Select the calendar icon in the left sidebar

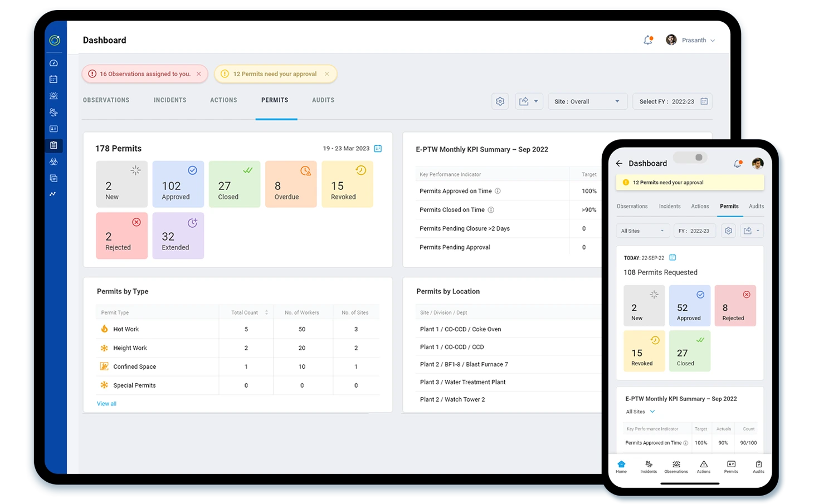(x=53, y=79)
